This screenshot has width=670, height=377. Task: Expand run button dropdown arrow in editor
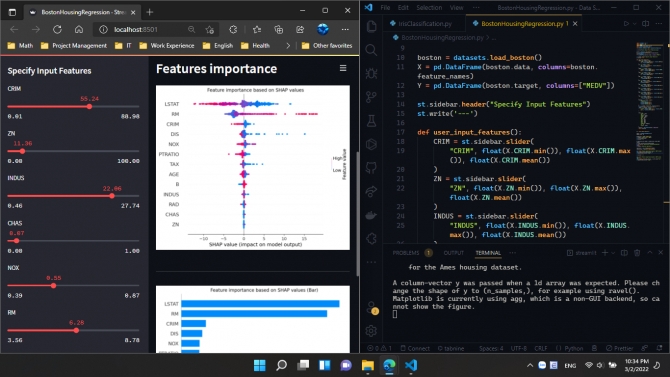point(635,24)
